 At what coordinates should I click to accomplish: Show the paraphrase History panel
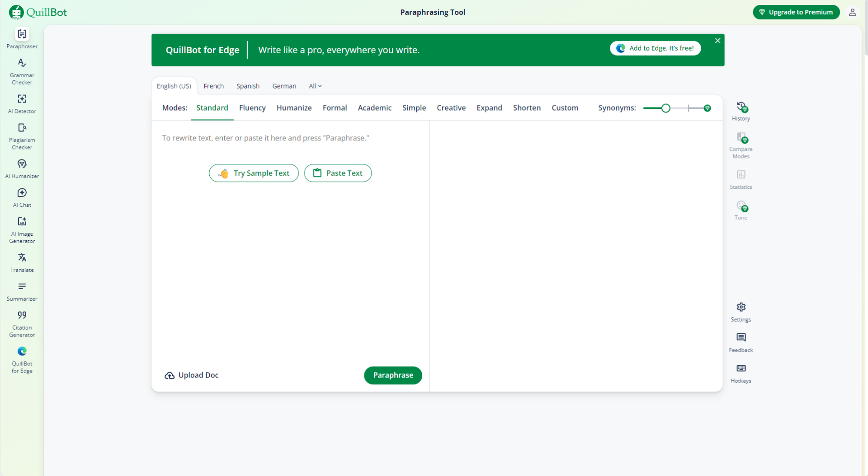click(741, 111)
